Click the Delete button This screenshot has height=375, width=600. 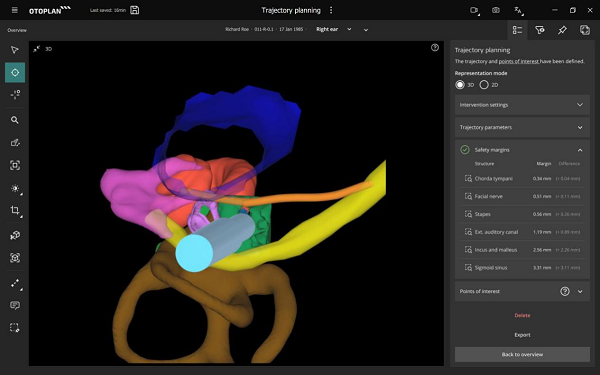522,315
